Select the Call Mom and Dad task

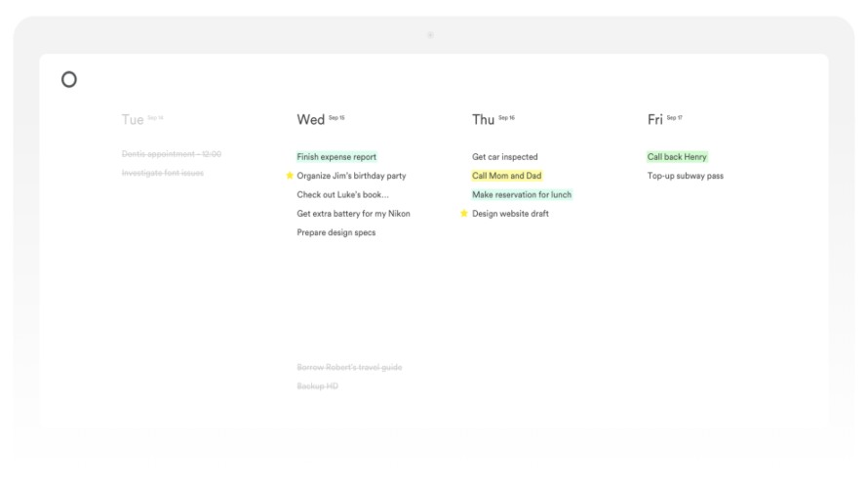point(506,176)
